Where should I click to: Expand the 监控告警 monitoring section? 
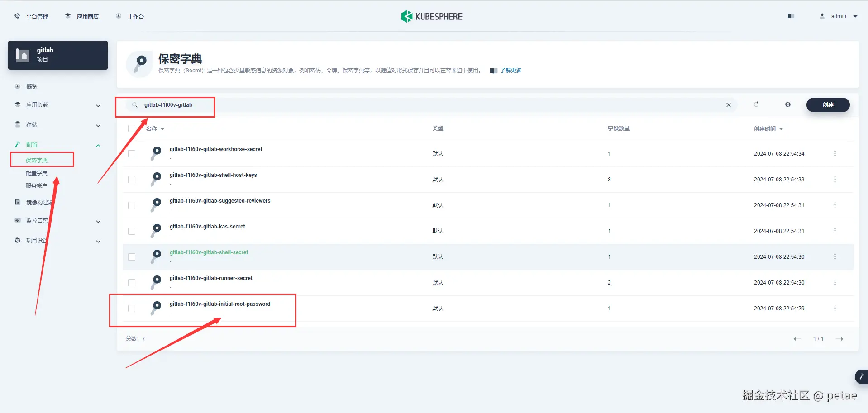[x=58, y=221]
